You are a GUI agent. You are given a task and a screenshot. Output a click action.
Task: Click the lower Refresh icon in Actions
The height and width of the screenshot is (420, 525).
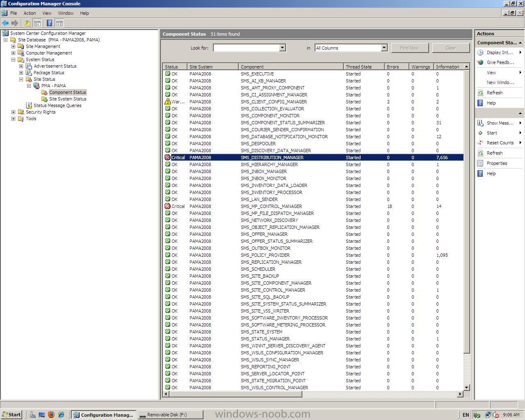480,153
